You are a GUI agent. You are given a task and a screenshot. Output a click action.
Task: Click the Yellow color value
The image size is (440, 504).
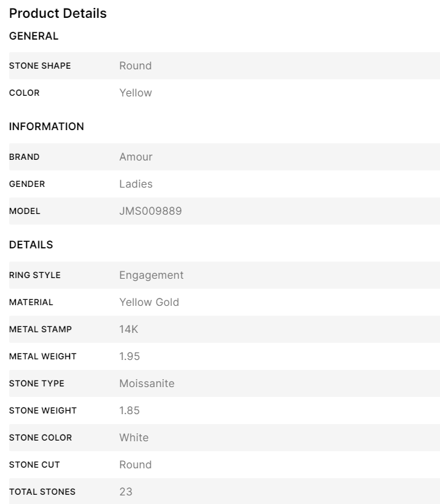point(135,92)
